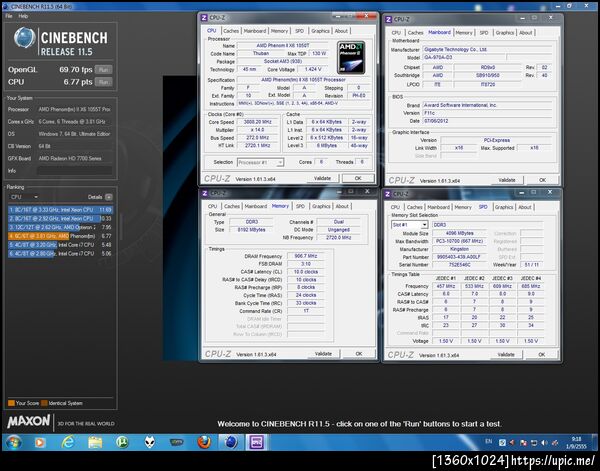Open Internet Explorer from the taskbar
This screenshot has width=600, height=471.
68,442
